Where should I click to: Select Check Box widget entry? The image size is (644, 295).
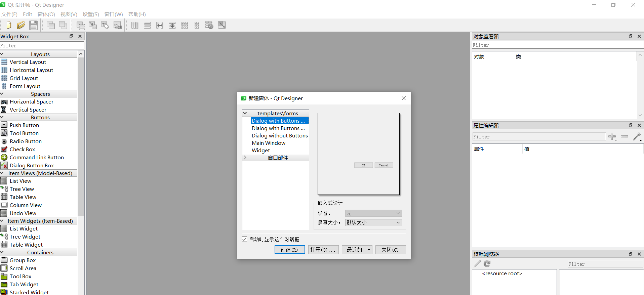(22, 149)
